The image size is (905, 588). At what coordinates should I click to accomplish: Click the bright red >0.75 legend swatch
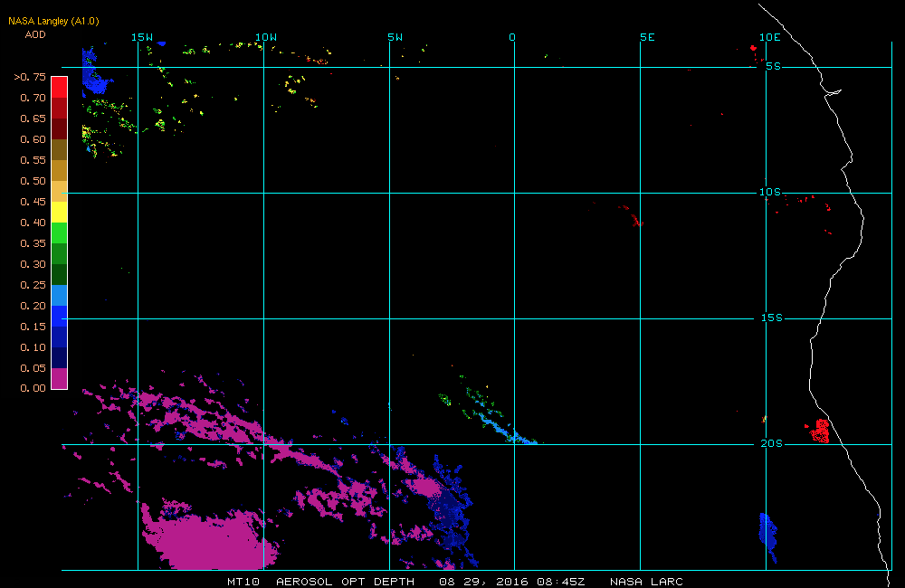pyautogui.click(x=60, y=87)
